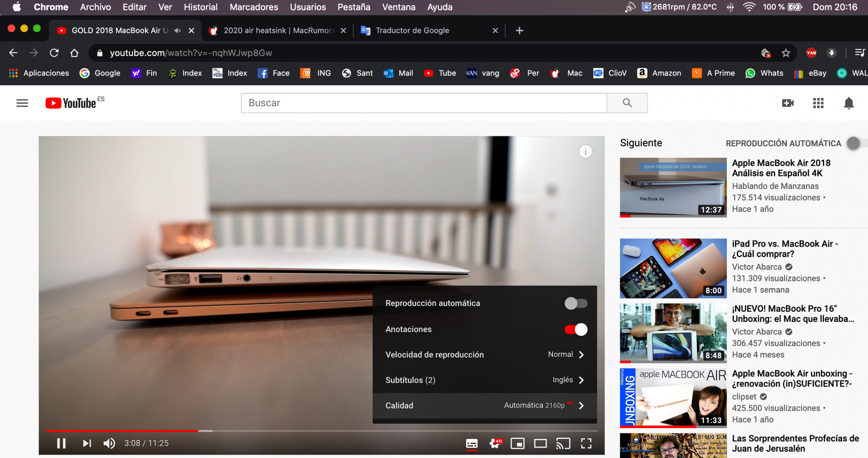Reload the current page
The width and height of the screenshot is (868, 458).
pyautogui.click(x=54, y=53)
